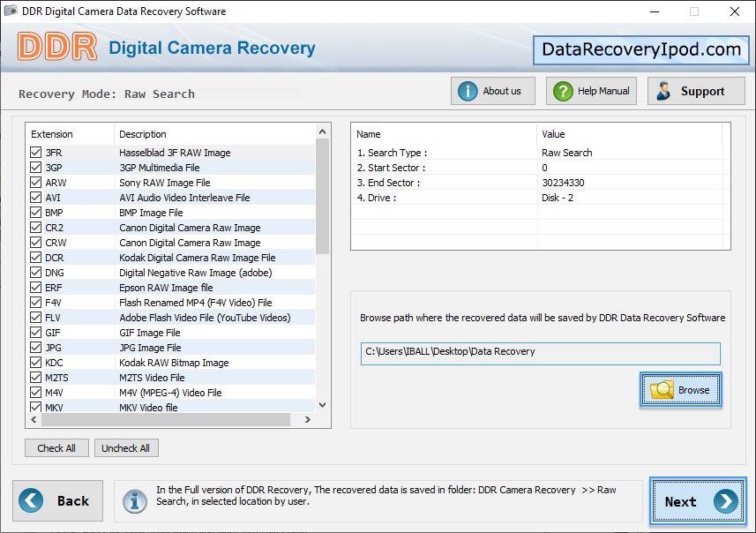Minimize the DDR application window
This screenshot has height=533, width=756.
tap(655, 11)
